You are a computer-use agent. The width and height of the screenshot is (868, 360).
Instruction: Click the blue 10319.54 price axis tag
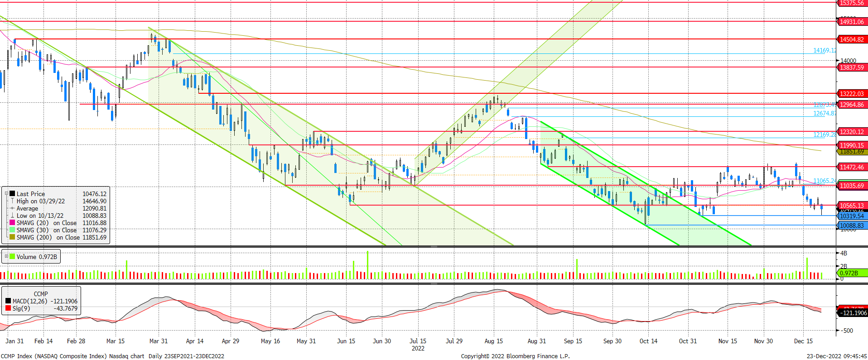pyautogui.click(x=852, y=216)
